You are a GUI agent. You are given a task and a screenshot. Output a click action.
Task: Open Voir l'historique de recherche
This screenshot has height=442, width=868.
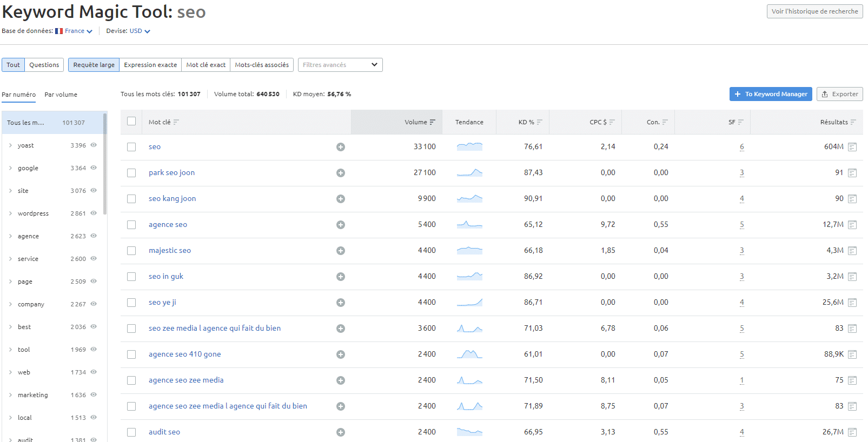[x=815, y=11]
